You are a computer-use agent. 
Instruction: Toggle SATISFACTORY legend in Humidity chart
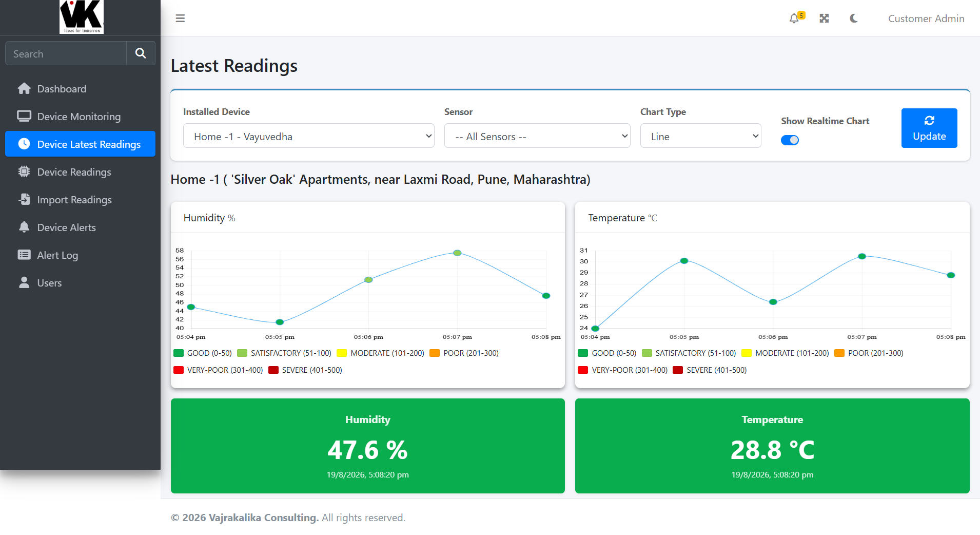pyautogui.click(x=284, y=353)
